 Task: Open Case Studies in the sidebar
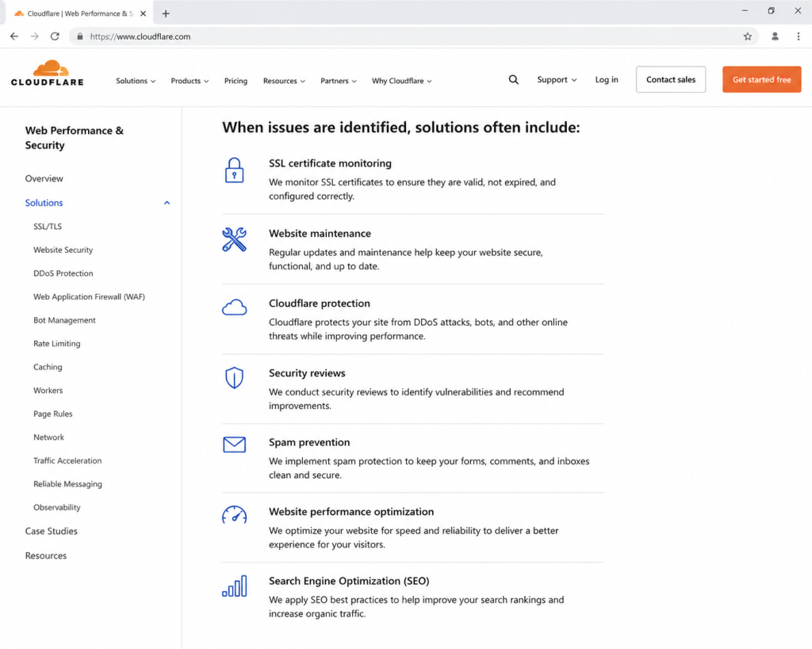52,531
